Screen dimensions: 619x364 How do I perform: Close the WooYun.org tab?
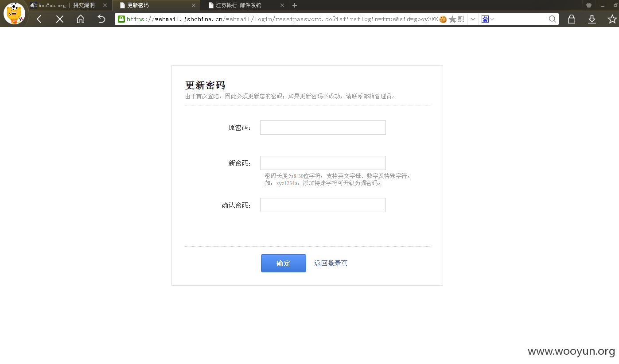coord(105,5)
